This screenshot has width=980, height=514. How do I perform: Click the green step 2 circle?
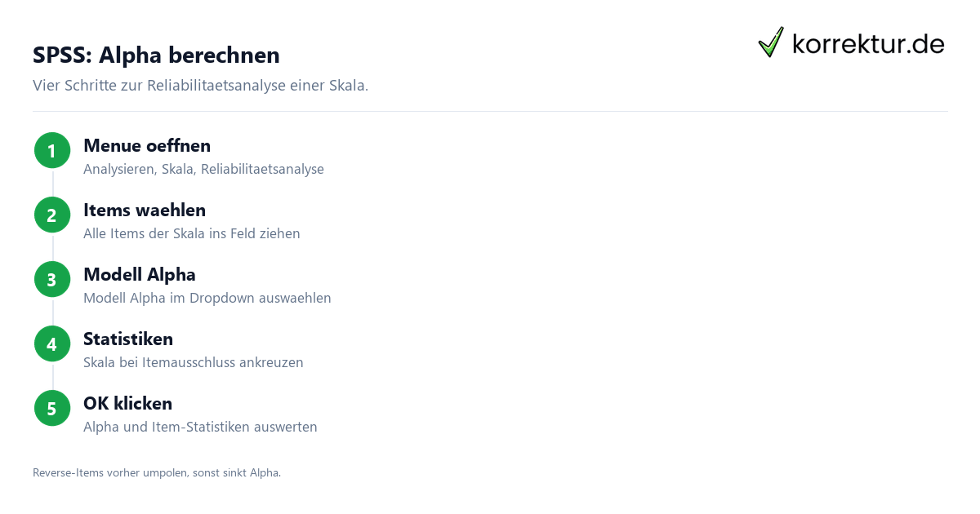52,215
